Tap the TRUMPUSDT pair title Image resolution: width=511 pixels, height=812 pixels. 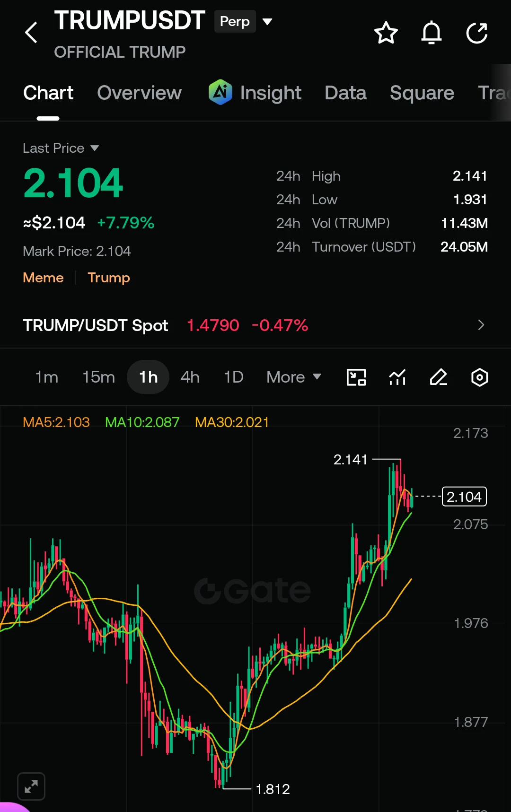pyautogui.click(x=130, y=21)
